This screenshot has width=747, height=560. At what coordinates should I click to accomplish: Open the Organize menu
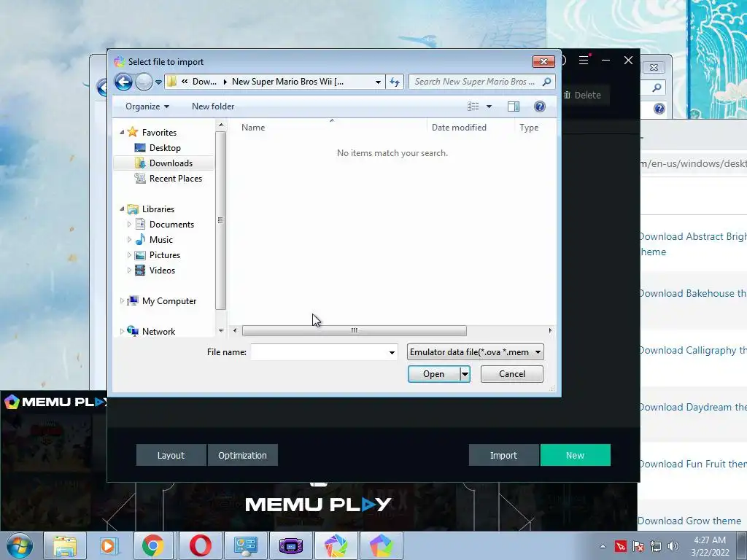(147, 106)
